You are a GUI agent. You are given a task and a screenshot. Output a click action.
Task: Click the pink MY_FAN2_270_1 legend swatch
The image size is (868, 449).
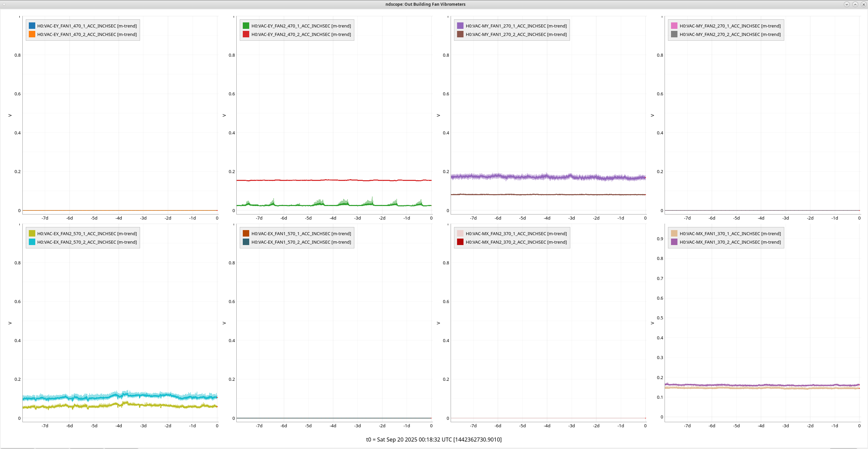coord(674,26)
